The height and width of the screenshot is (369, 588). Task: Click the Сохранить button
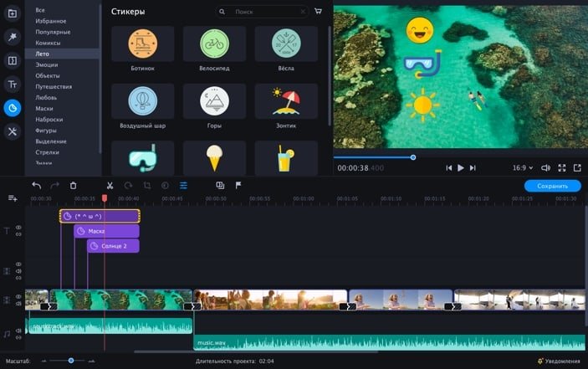pyautogui.click(x=552, y=186)
